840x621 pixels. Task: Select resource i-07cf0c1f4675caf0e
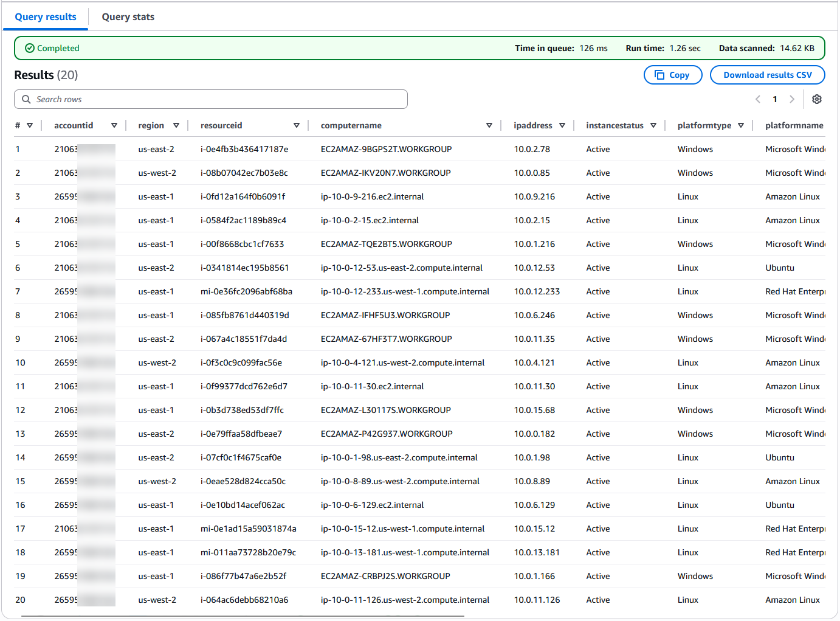pos(241,457)
